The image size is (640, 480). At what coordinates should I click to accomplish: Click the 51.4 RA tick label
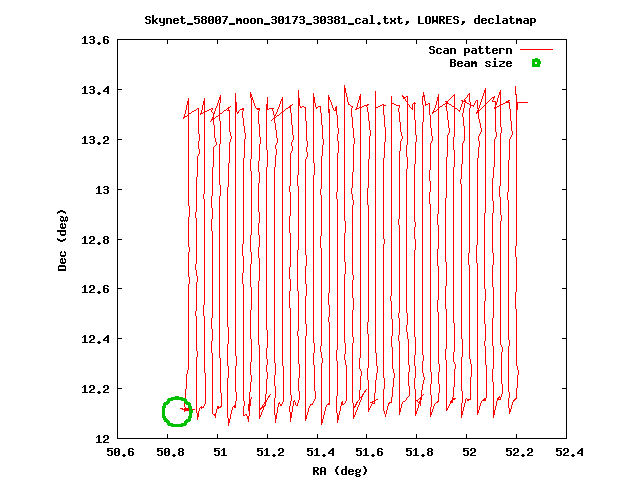320,452
